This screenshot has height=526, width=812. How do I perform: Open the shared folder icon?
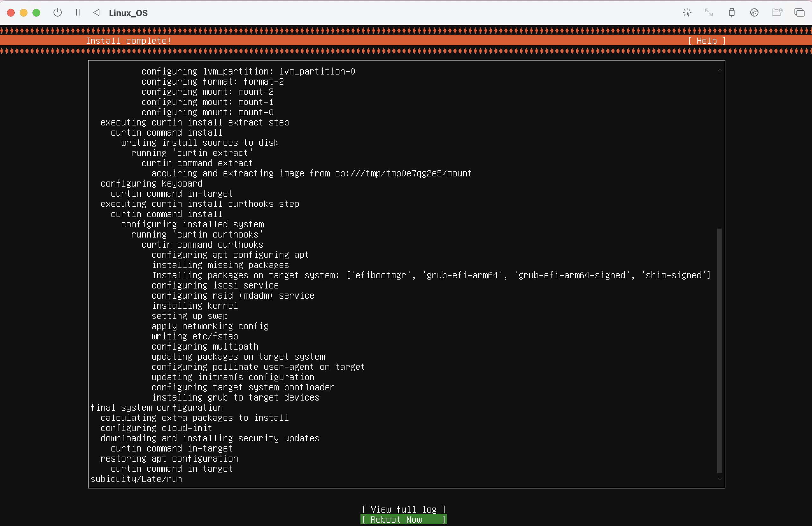(777, 13)
